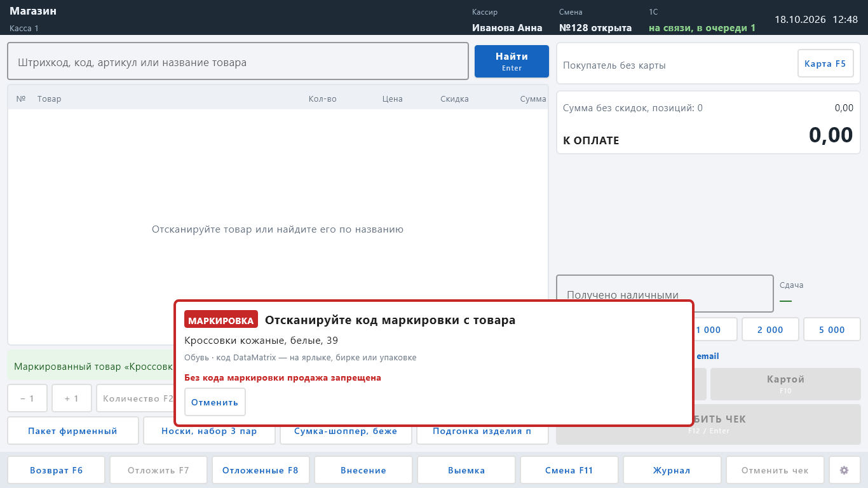Click the К ОПЛАТЕ label
The height and width of the screenshot is (488, 868).
point(591,140)
